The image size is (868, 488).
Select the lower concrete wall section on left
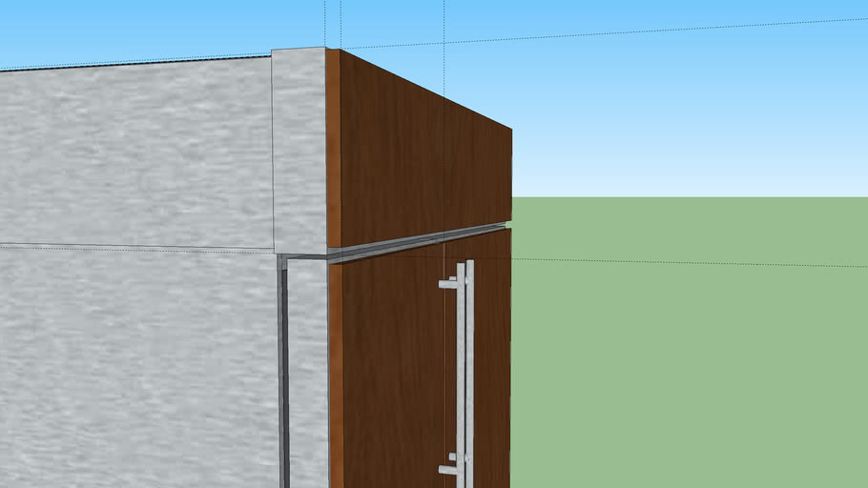[x=134, y=372]
